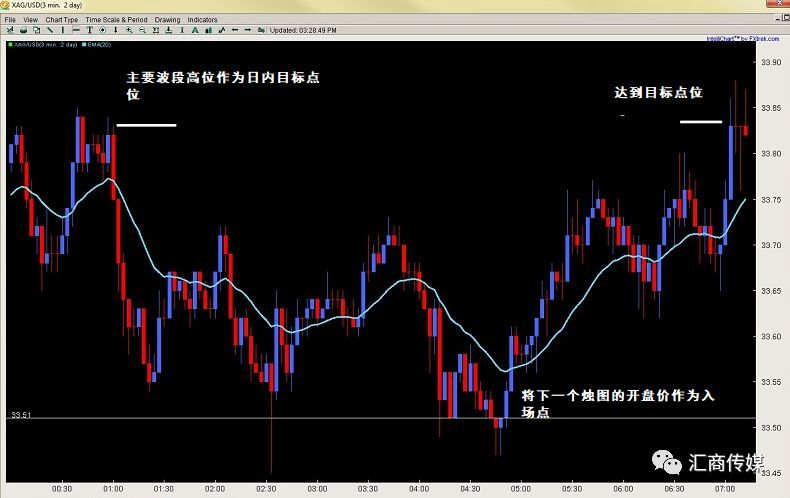Click the down arrow toolbar icon
The width and height of the screenshot is (790, 498).
point(116,30)
